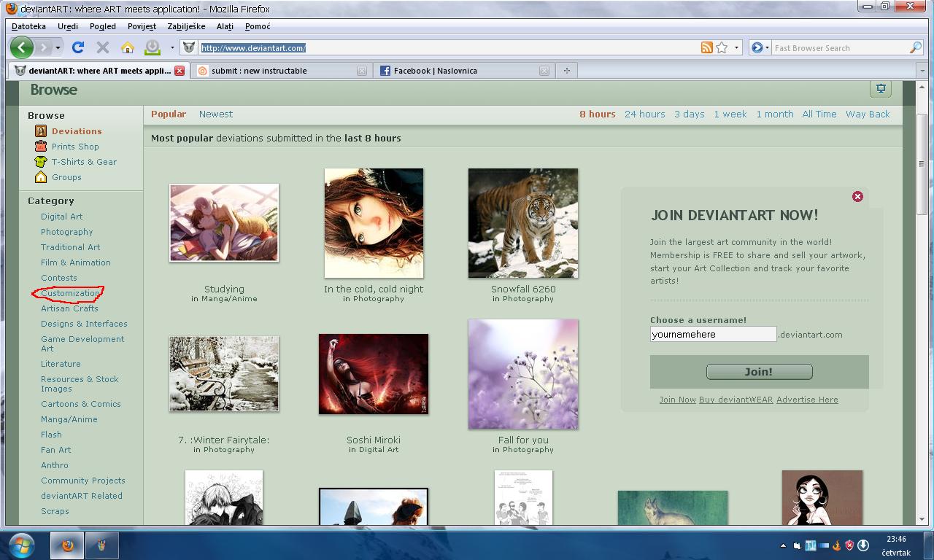
Task: Filter by 1 week
Action: tap(730, 114)
